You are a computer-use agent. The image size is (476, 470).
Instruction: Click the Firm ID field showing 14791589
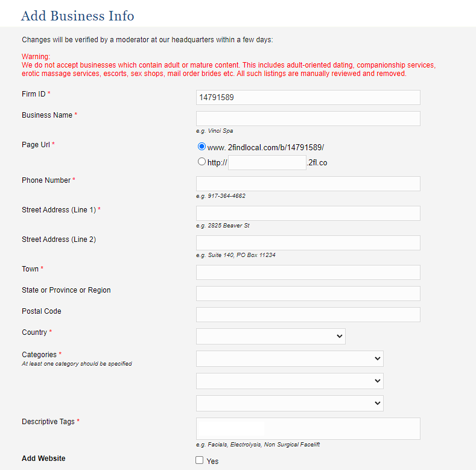(308, 98)
